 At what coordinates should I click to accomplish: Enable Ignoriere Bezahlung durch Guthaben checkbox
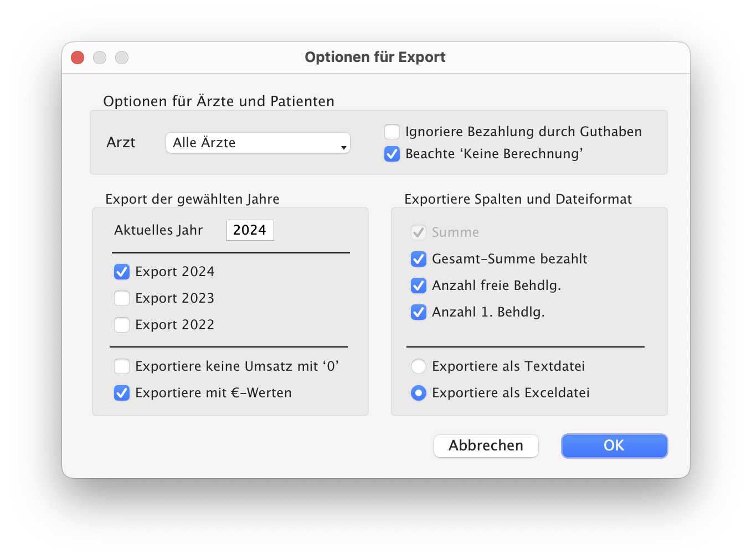coord(392,132)
